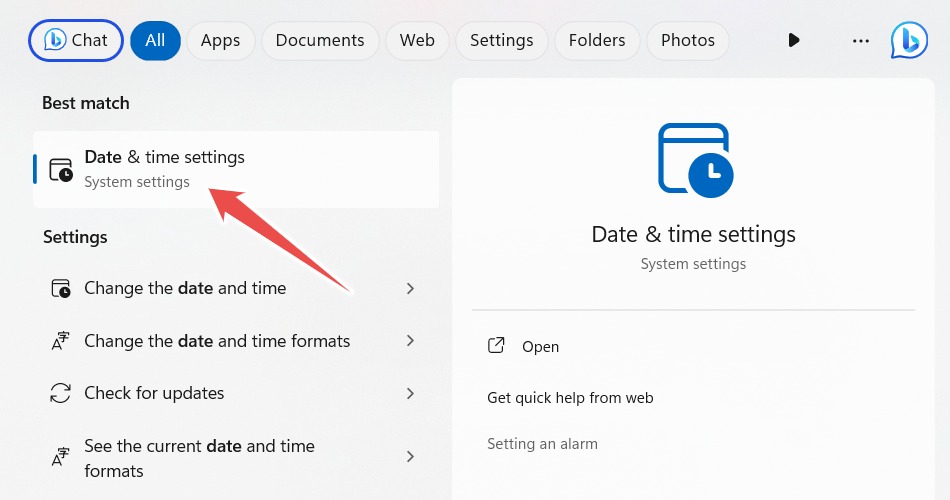Click the Open external-link icon
Image resolution: width=950 pixels, height=500 pixels.
496,345
